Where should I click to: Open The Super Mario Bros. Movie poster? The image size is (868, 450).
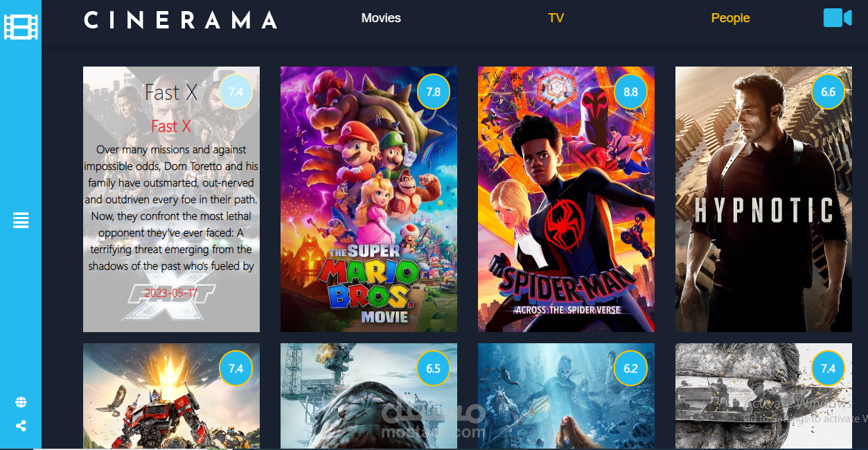point(369,199)
